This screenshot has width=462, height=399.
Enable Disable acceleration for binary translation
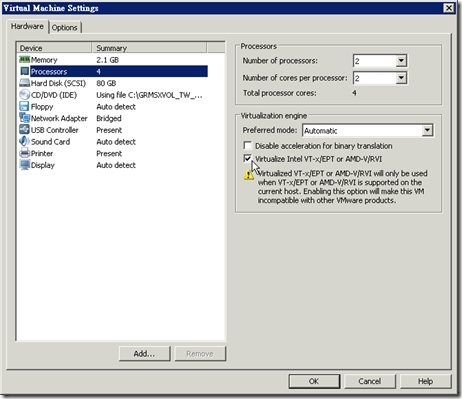tap(247, 146)
